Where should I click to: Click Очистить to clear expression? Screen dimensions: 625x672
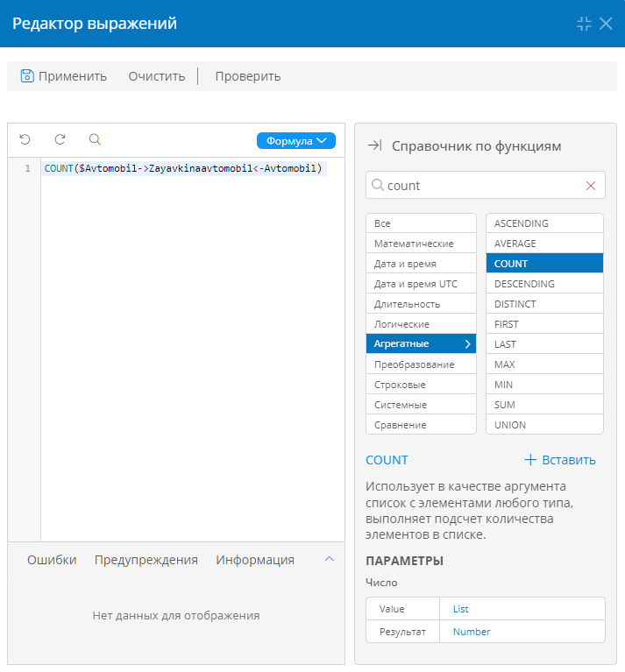[x=157, y=76]
